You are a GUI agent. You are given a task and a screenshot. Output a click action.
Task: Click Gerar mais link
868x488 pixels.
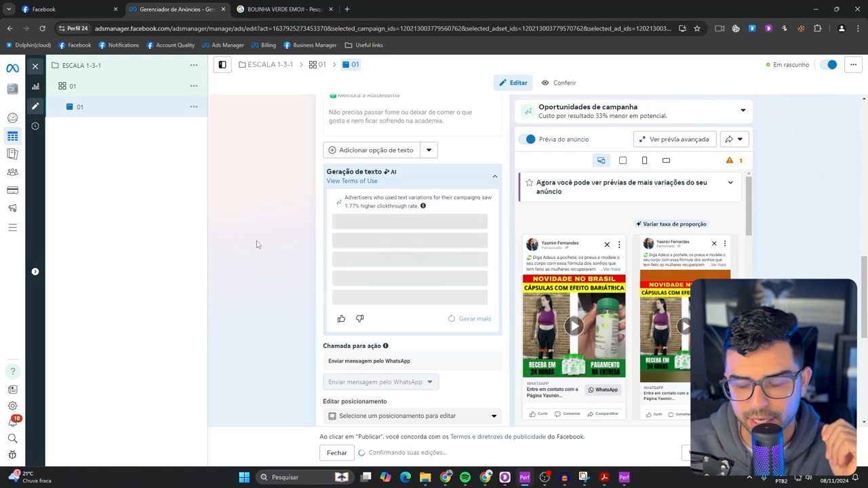[x=475, y=319]
